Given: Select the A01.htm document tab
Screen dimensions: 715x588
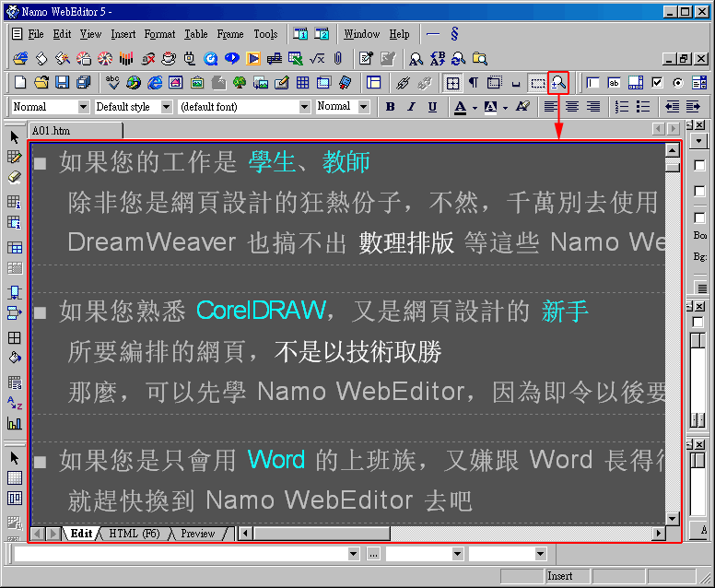Looking at the screenshot, I should pos(76,131).
